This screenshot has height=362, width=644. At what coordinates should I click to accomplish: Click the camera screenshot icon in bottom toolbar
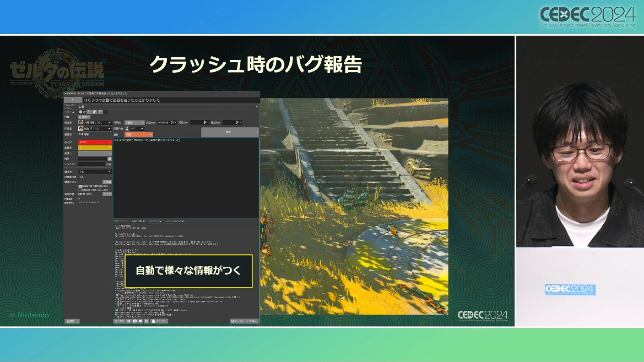point(135,321)
